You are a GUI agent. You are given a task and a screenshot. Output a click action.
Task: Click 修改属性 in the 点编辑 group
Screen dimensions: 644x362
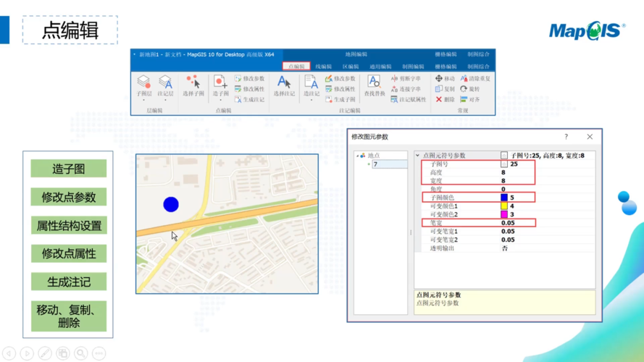[x=249, y=88]
